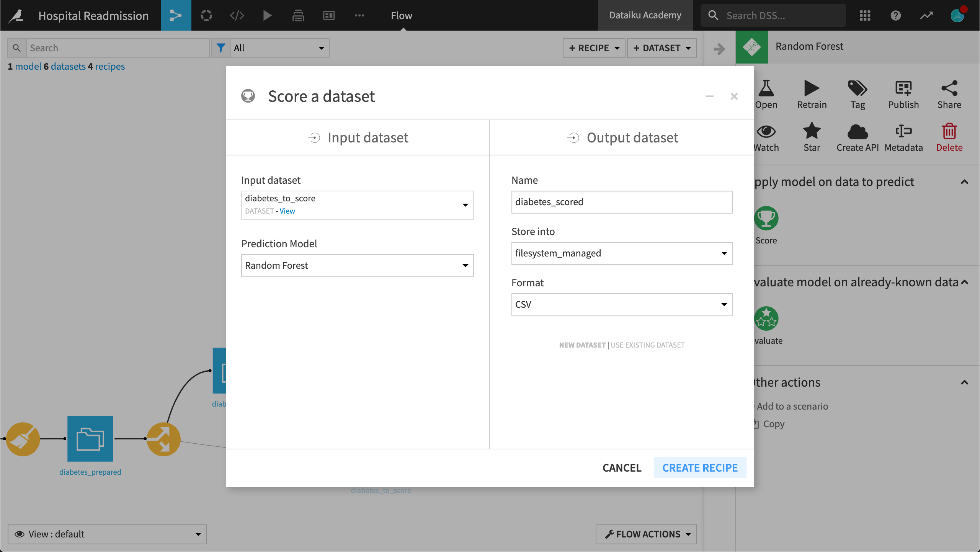Click the Metadata icon
Image resolution: width=980 pixels, height=552 pixels.
click(903, 131)
